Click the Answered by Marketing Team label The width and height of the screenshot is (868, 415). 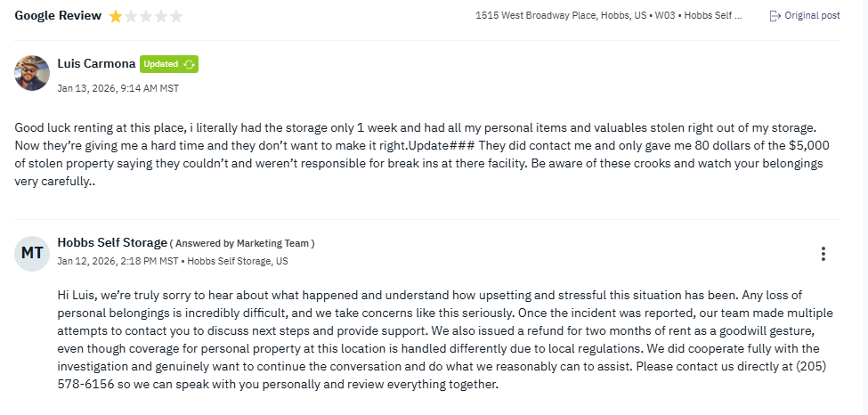point(242,244)
